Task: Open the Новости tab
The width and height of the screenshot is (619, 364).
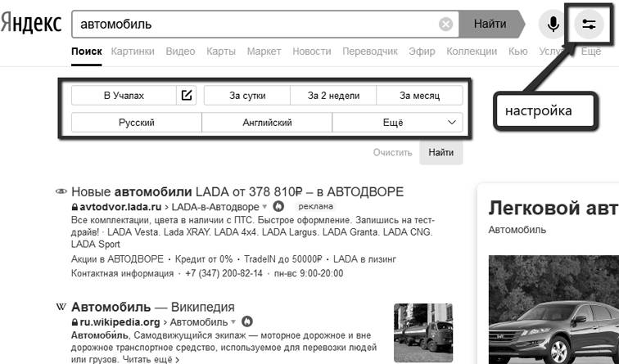Action: [x=311, y=52]
